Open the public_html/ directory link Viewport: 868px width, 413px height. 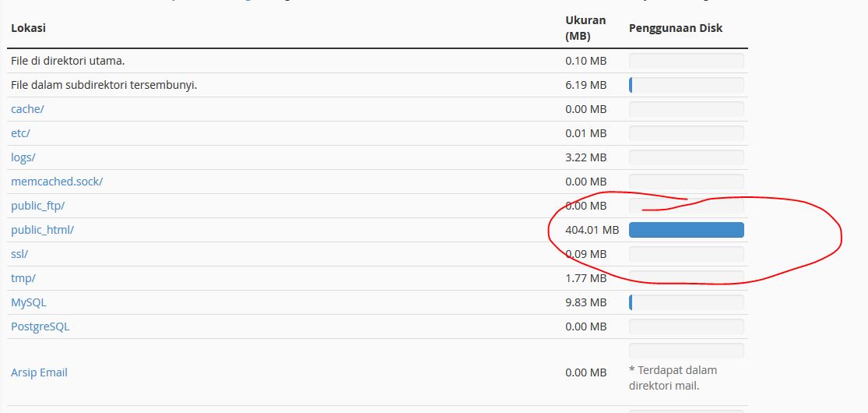pos(42,230)
